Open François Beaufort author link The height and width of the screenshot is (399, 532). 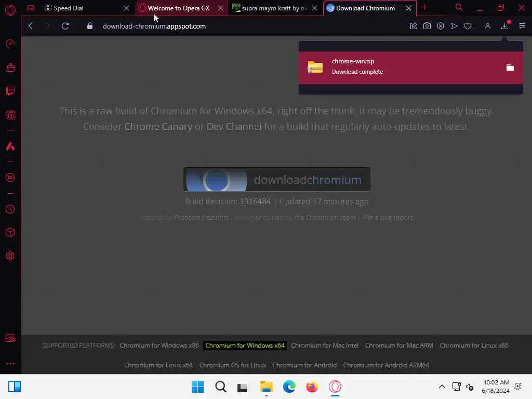(x=201, y=218)
